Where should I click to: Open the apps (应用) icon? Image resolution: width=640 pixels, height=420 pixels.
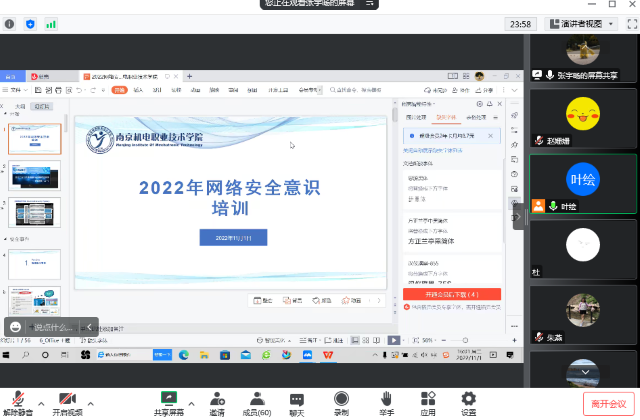point(428,397)
